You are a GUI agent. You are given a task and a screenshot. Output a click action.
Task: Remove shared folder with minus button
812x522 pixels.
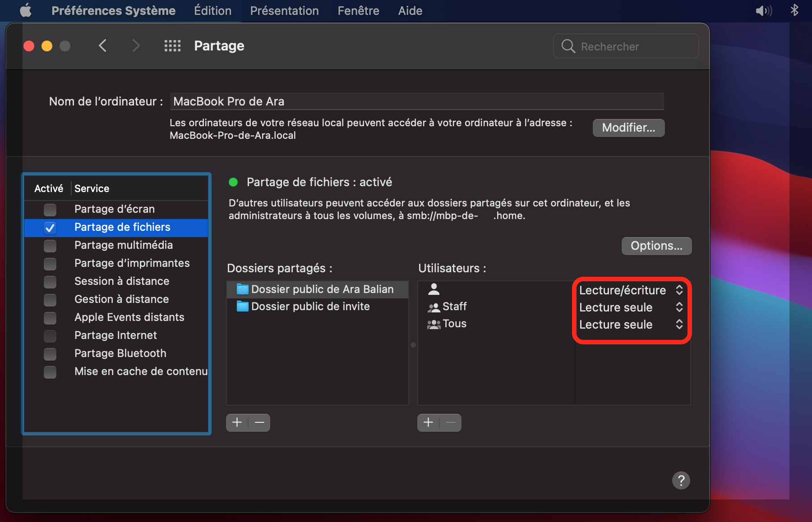[x=259, y=422]
